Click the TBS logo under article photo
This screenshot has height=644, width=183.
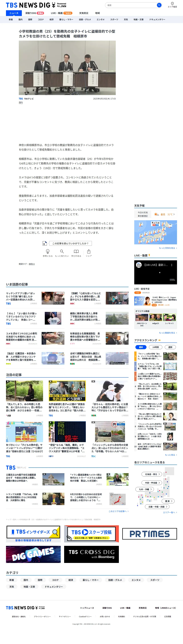pyautogui.click(x=21, y=99)
